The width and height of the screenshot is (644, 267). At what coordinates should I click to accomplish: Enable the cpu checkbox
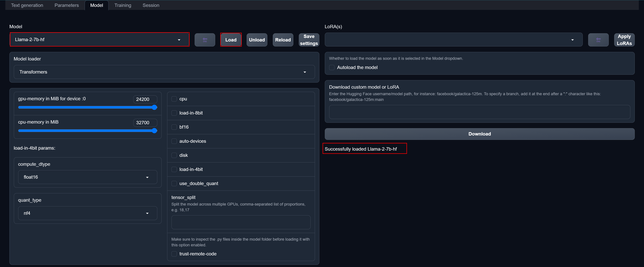coord(174,99)
